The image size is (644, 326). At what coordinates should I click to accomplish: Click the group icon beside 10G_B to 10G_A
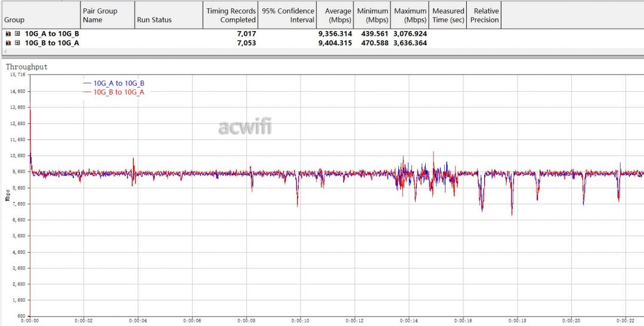coord(8,43)
